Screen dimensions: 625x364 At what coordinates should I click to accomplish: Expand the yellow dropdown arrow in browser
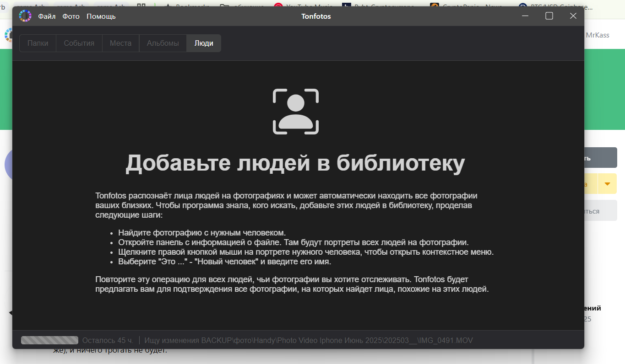click(607, 184)
